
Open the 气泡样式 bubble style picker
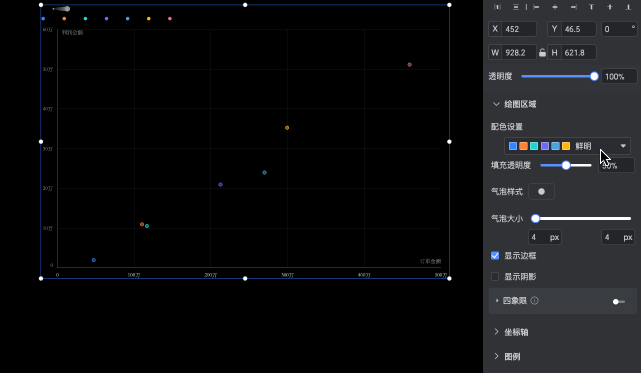click(541, 191)
